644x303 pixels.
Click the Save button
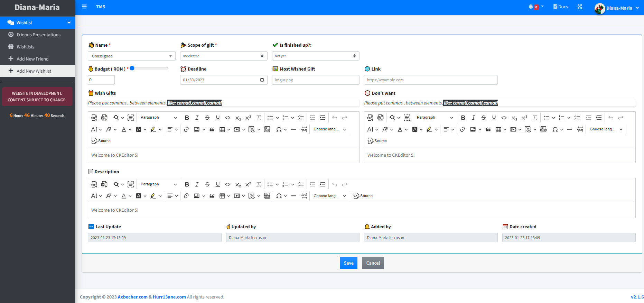tap(348, 263)
